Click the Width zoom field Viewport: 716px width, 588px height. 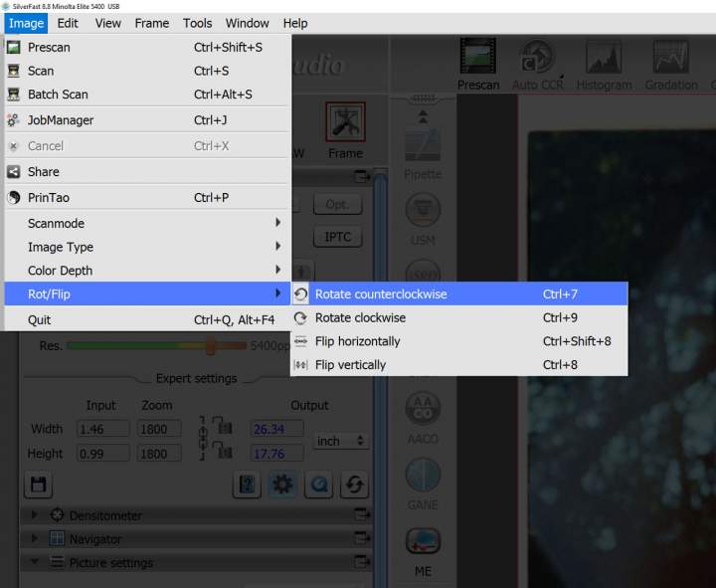[x=159, y=429]
